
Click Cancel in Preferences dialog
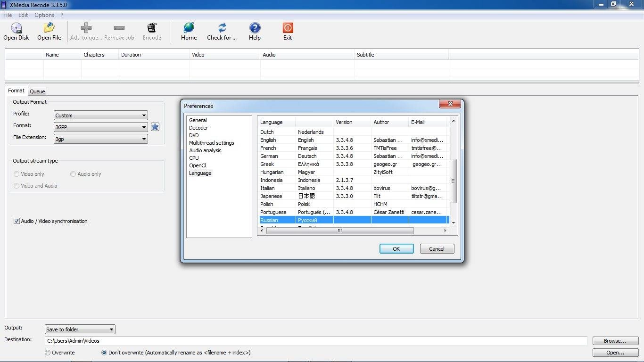(x=437, y=249)
